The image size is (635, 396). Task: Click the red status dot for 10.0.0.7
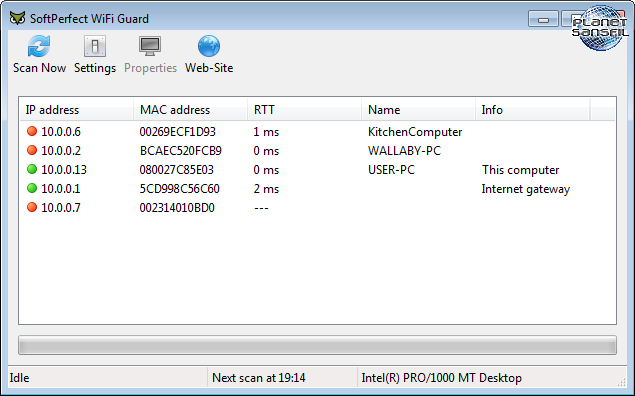click(x=32, y=207)
